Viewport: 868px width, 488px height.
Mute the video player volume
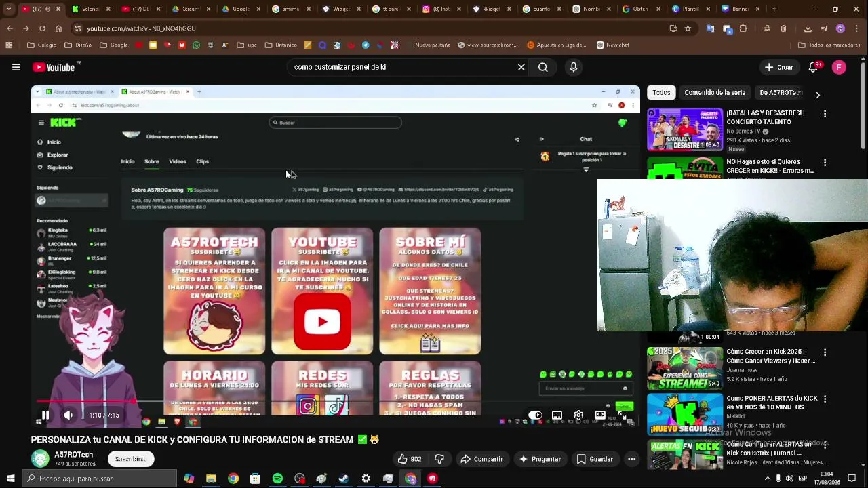[x=68, y=415]
